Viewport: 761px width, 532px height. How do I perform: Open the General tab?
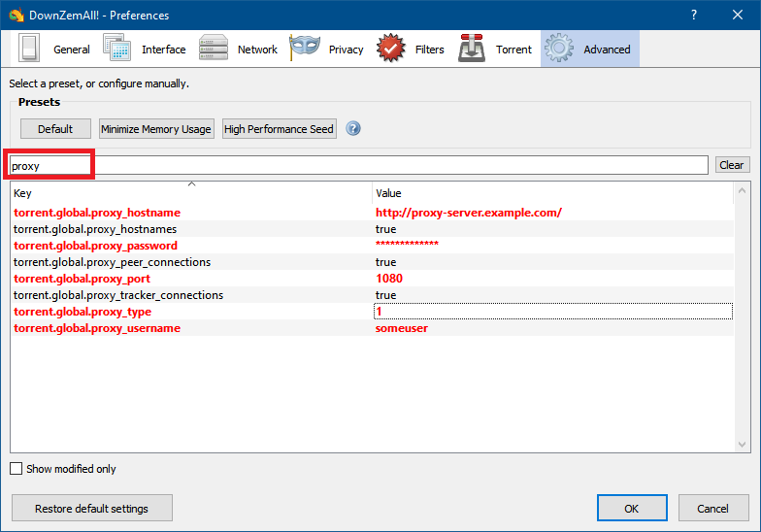click(54, 49)
